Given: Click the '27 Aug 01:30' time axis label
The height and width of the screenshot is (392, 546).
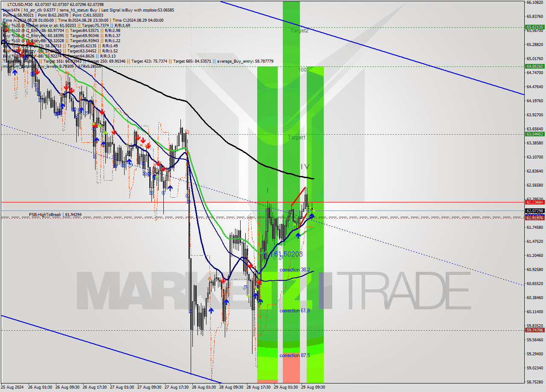Looking at the screenshot, I should tap(122, 388).
